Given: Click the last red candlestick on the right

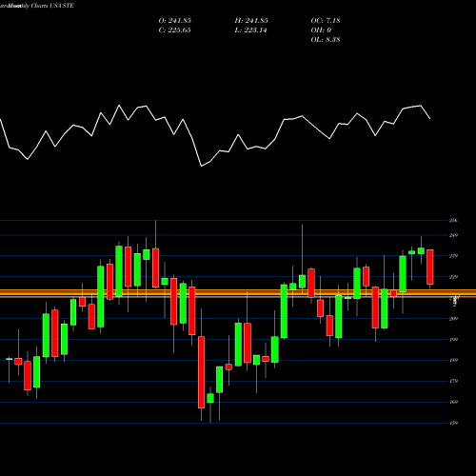Looking at the screenshot, I should 430,267.
